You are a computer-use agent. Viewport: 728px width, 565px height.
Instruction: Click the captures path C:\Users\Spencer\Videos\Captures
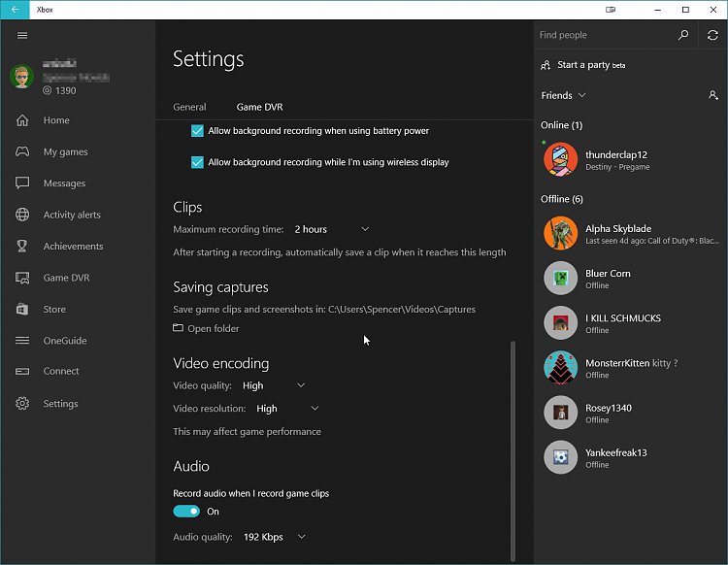pyautogui.click(x=402, y=309)
